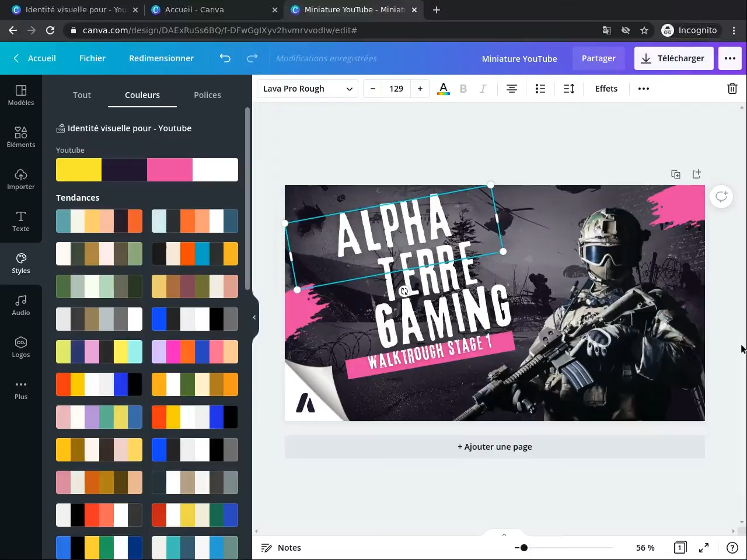Edit the Miniature YouTube design title
This screenshot has width=747, height=560.
tap(519, 58)
